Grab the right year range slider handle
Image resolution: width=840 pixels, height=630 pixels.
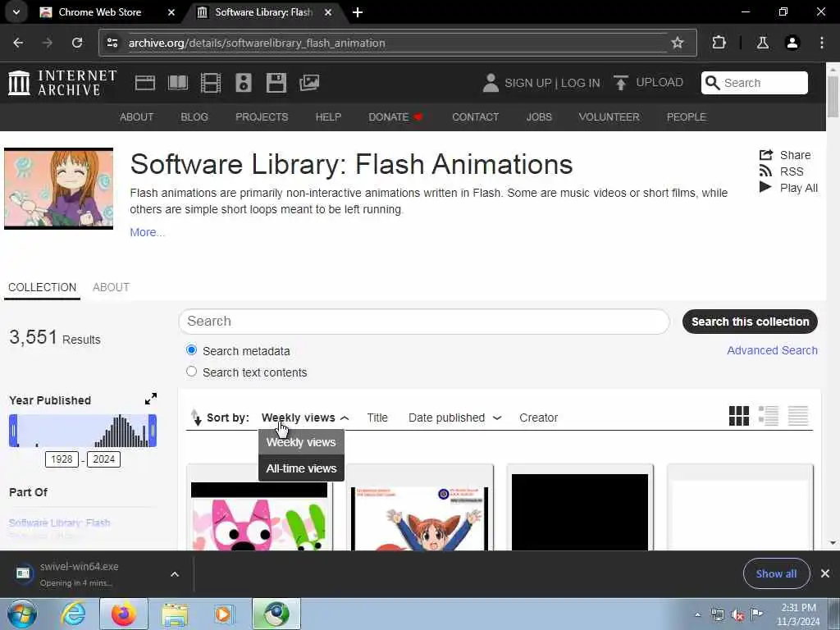click(x=153, y=430)
